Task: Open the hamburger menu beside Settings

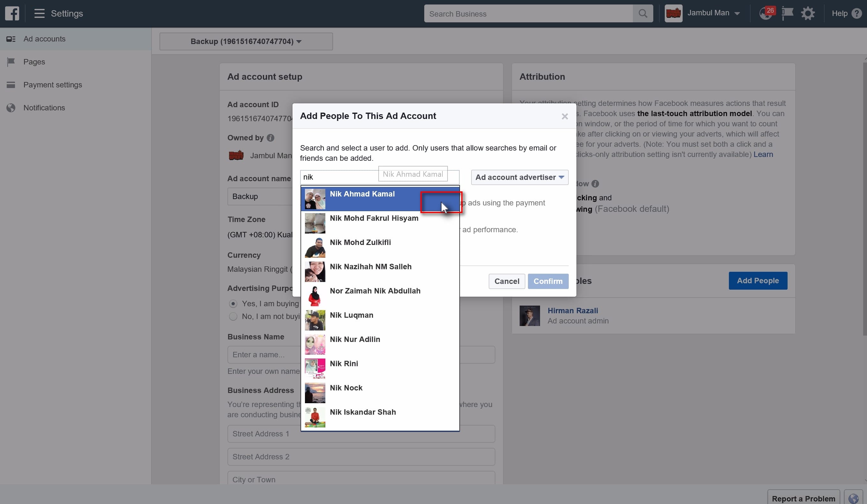Action: (39, 13)
